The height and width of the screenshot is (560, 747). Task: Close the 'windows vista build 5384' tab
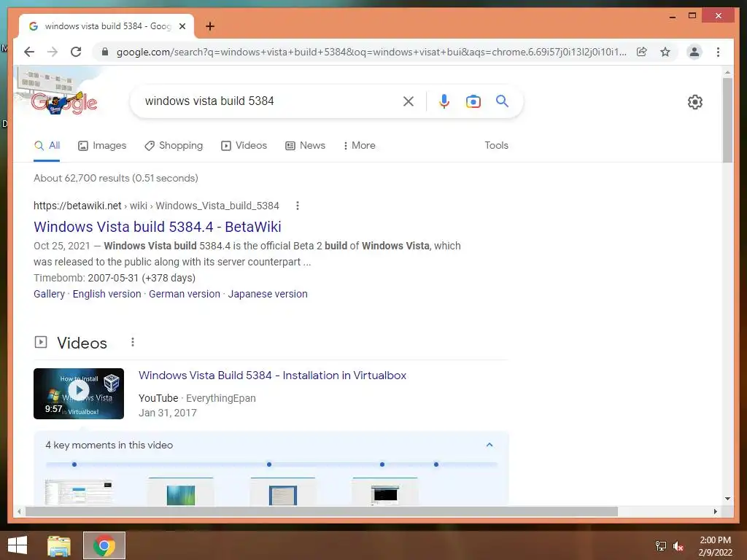click(x=182, y=26)
